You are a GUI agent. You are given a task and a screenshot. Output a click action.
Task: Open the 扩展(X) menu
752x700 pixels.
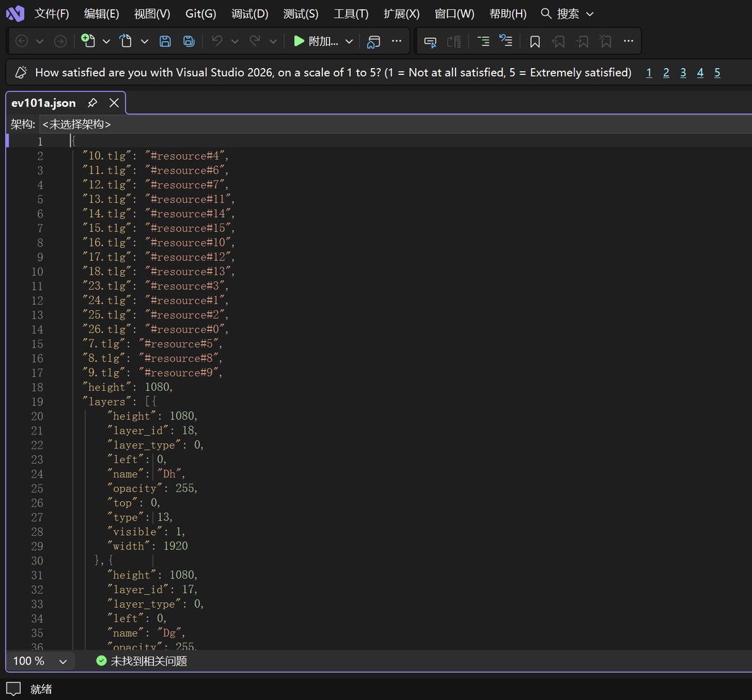tap(401, 14)
